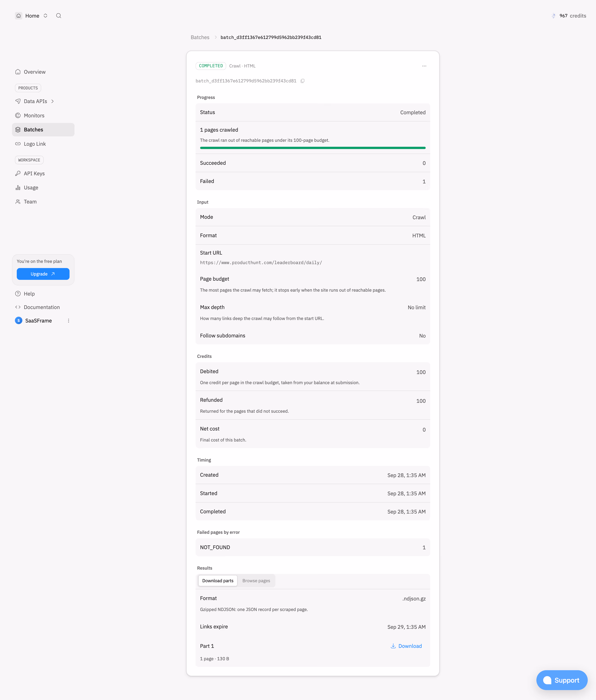Click the COMPLETED status badge

click(211, 66)
